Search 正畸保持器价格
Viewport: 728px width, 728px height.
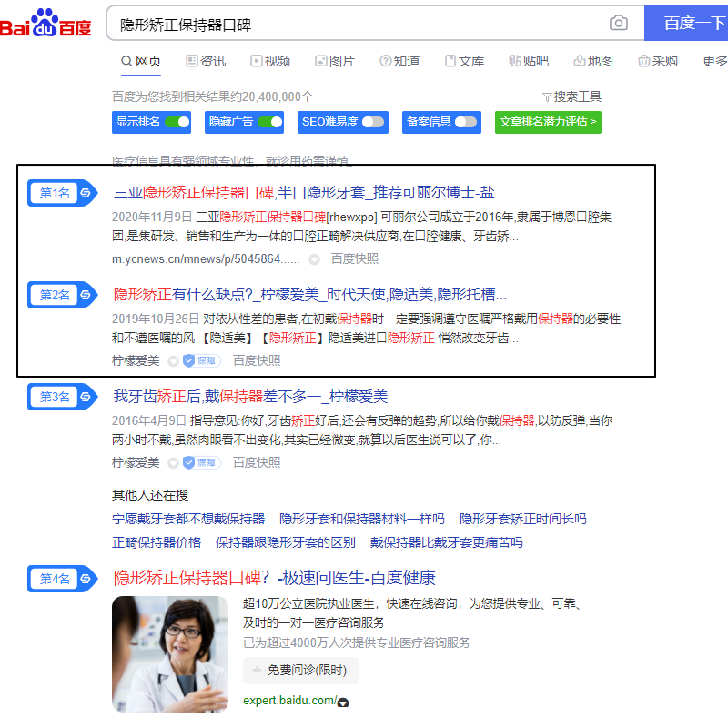[157, 542]
